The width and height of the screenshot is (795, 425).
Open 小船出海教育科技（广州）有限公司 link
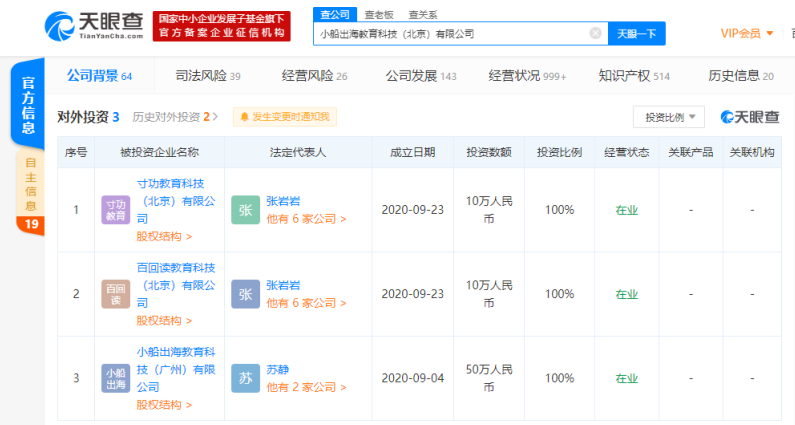click(175, 368)
